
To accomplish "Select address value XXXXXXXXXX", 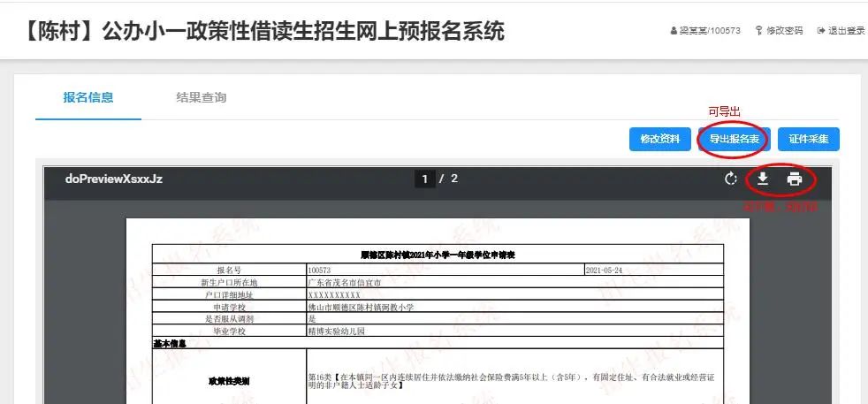I will pos(334,295).
